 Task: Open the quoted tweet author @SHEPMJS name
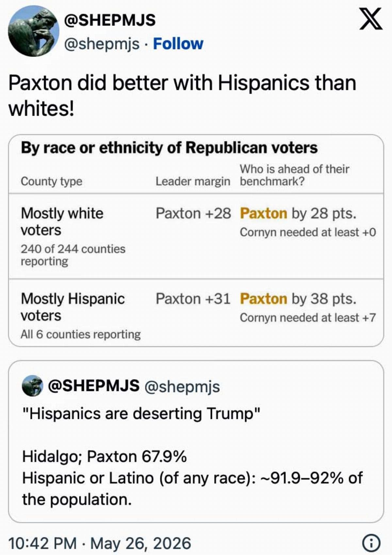point(94,386)
